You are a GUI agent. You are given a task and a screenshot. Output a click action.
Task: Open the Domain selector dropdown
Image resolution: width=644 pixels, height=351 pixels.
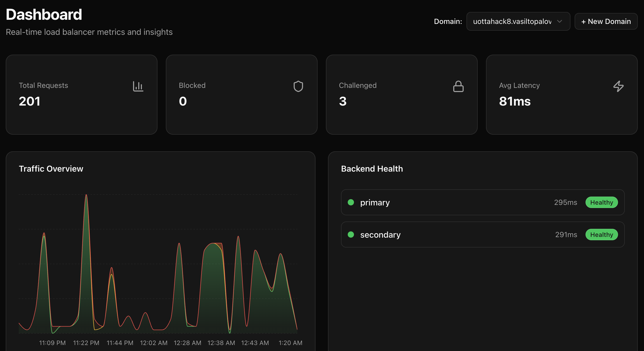[518, 21]
